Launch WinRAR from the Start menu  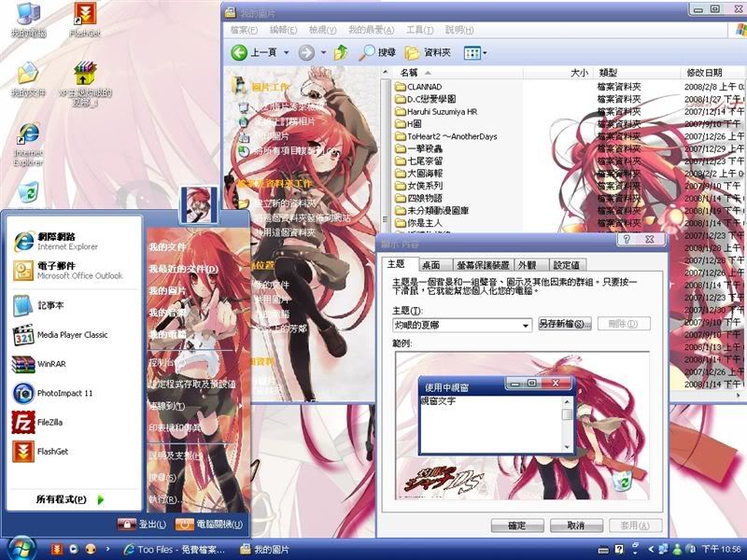(x=74, y=364)
